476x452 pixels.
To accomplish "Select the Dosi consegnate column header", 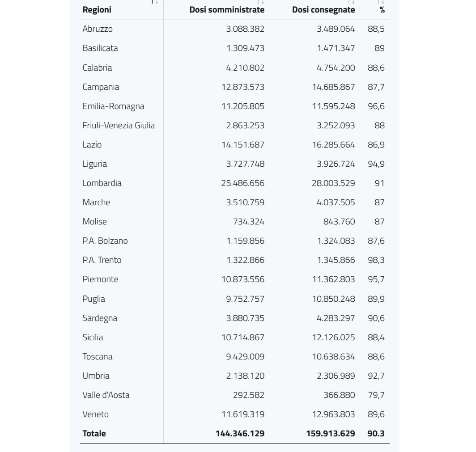I will point(323,10).
